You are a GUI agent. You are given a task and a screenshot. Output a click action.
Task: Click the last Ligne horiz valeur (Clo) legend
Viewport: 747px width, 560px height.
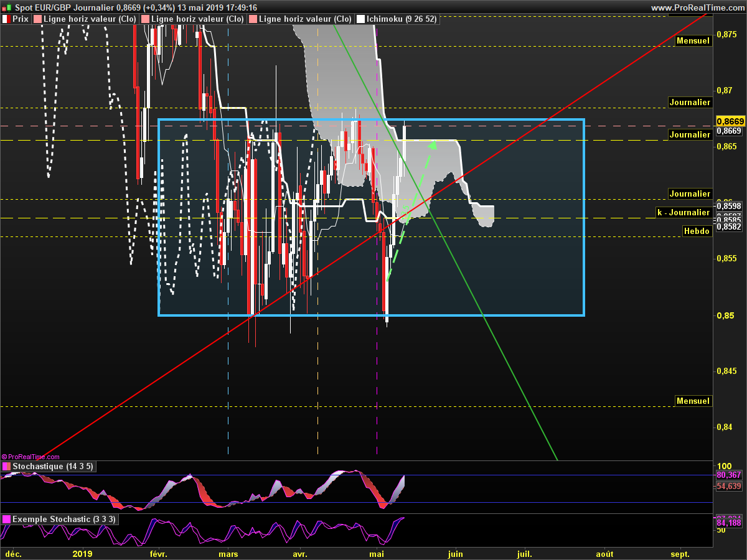(300, 19)
